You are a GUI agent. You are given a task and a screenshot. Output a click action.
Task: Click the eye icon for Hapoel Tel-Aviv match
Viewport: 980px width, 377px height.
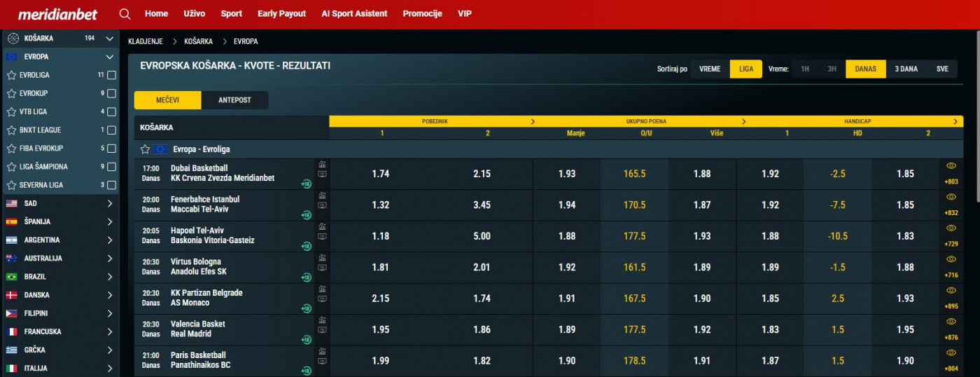tap(951, 228)
